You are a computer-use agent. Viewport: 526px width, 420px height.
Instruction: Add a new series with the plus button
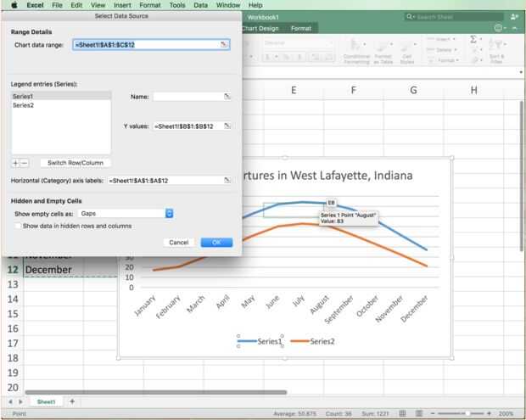pos(15,163)
